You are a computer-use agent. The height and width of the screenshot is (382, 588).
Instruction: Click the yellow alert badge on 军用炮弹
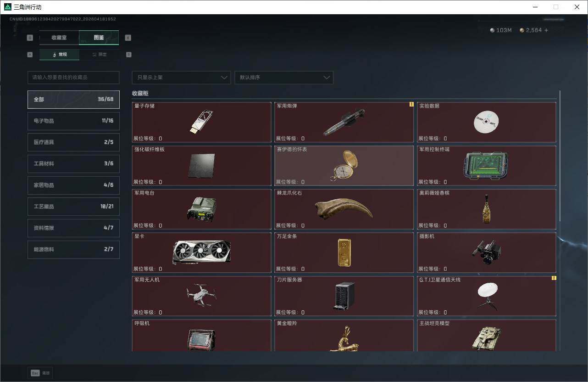click(411, 104)
